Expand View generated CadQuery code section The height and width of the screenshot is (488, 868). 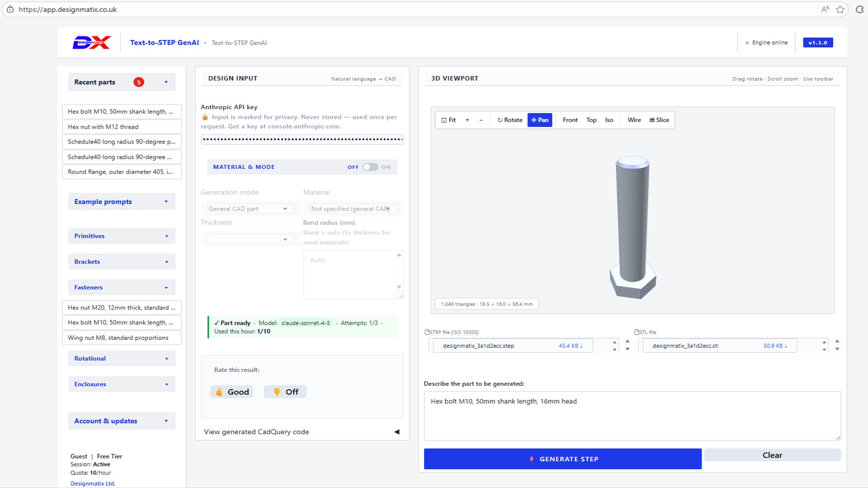pos(302,432)
